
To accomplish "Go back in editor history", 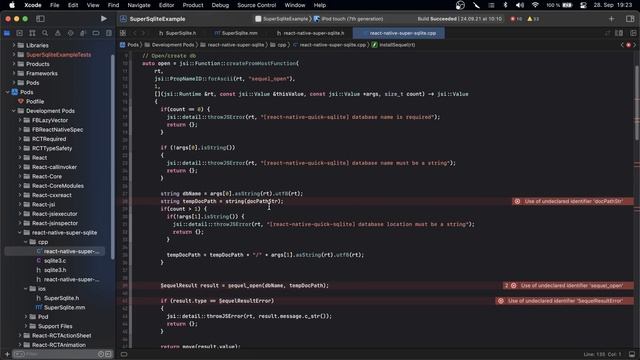I will [135, 33].
